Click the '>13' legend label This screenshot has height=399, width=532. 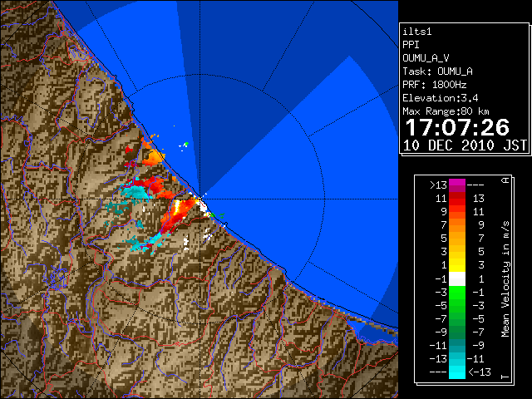pyautogui.click(x=438, y=185)
